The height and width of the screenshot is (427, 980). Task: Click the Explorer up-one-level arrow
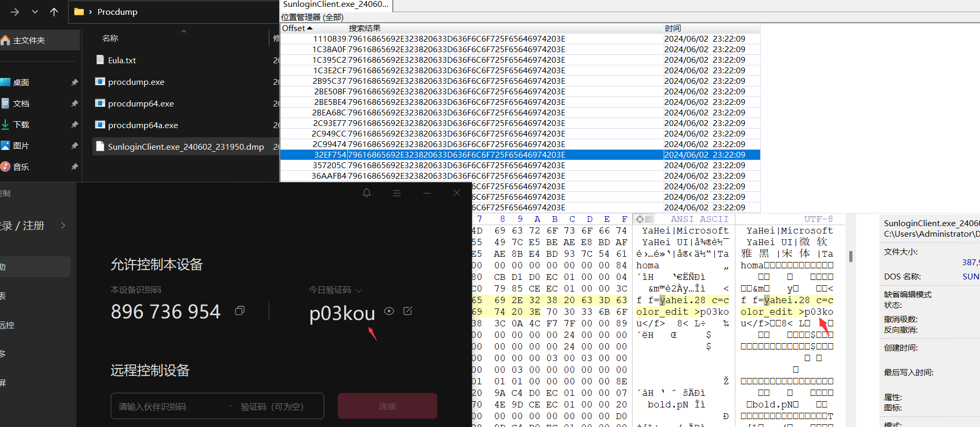click(x=54, y=12)
